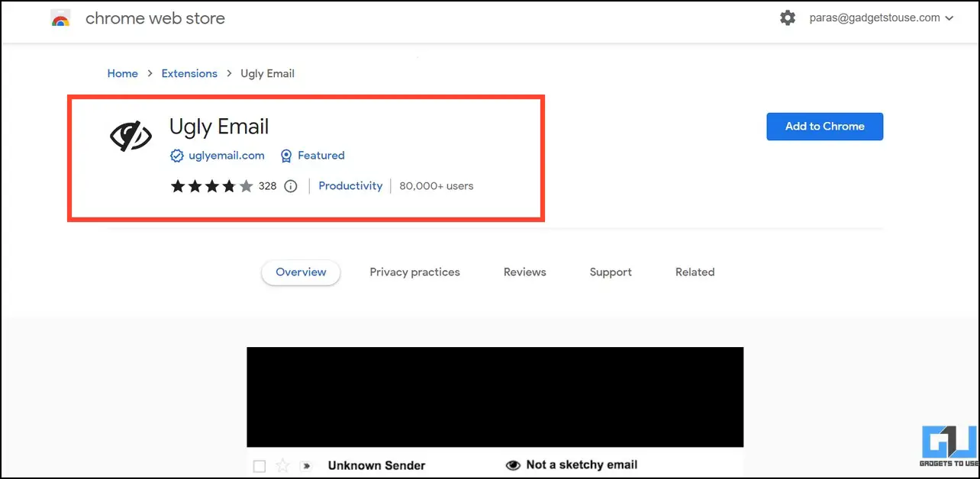Click the 80,000+ users text
The height and width of the screenshot is (479, 980).
[437, 185]
